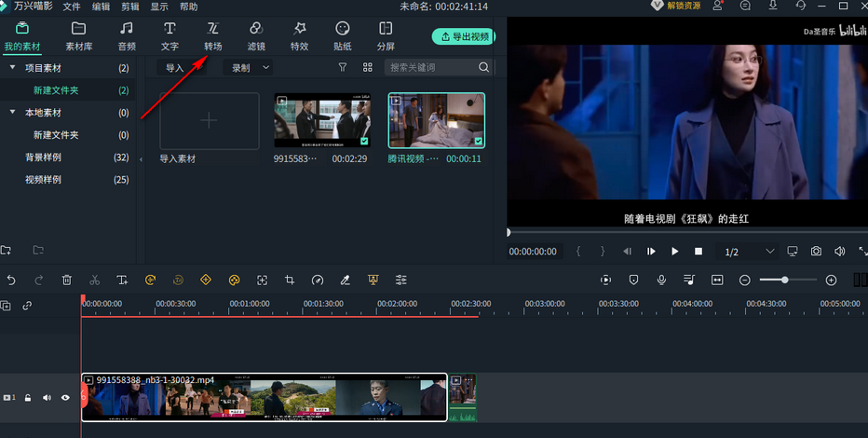868x438 pixels.
Task: Switch media view with grid icon
Action: click(x=368, y=67)
